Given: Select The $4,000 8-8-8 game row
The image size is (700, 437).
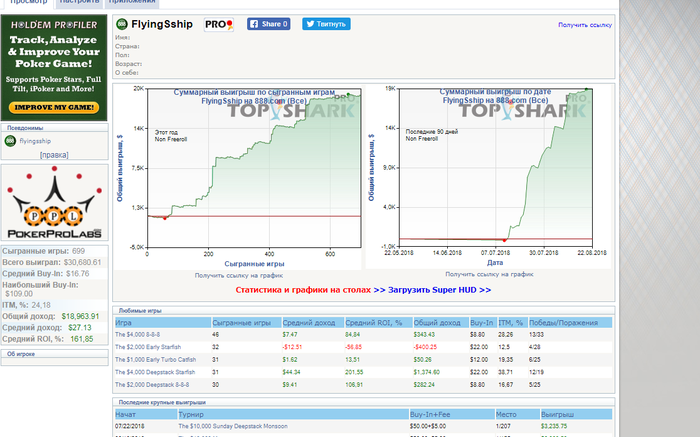Looking at the screenshot, I should click(363, 335).
